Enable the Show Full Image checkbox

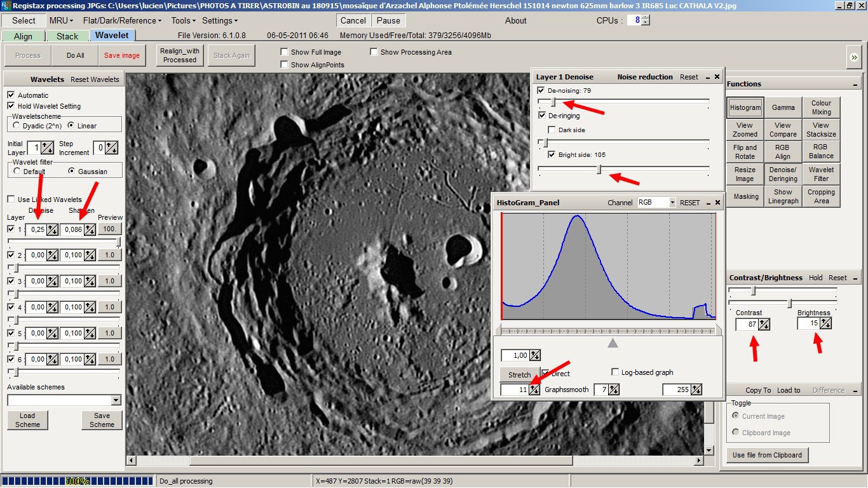click(285, 52)
